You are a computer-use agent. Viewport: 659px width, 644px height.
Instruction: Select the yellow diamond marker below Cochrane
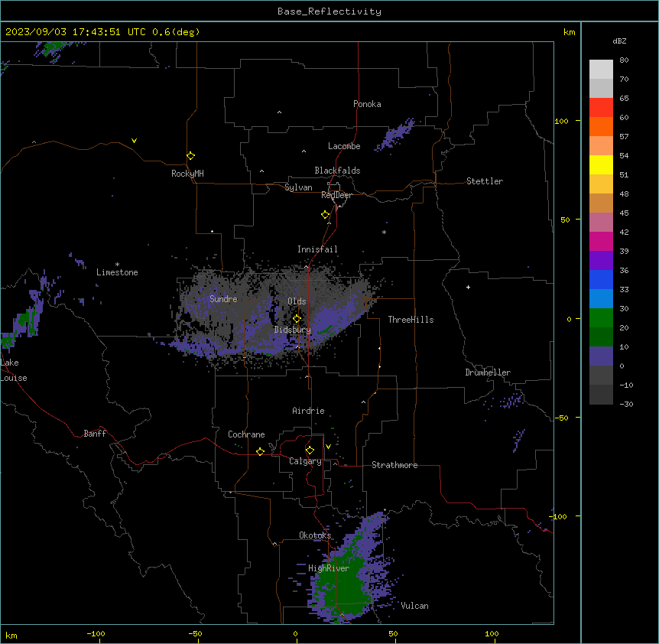(x=260, y=451)
